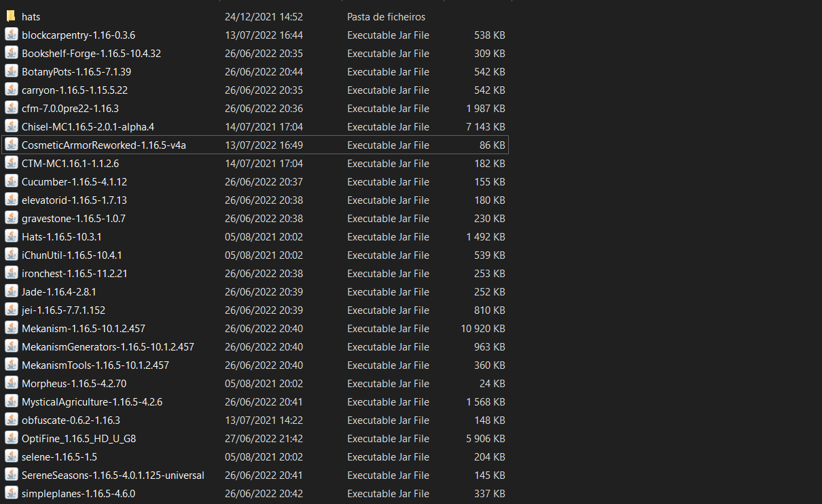This screenshot has height=504, width=822.
Task: Select file name 'BotanyPots-1.16.5-7.1.39'
Action: (x=76, y=71)
